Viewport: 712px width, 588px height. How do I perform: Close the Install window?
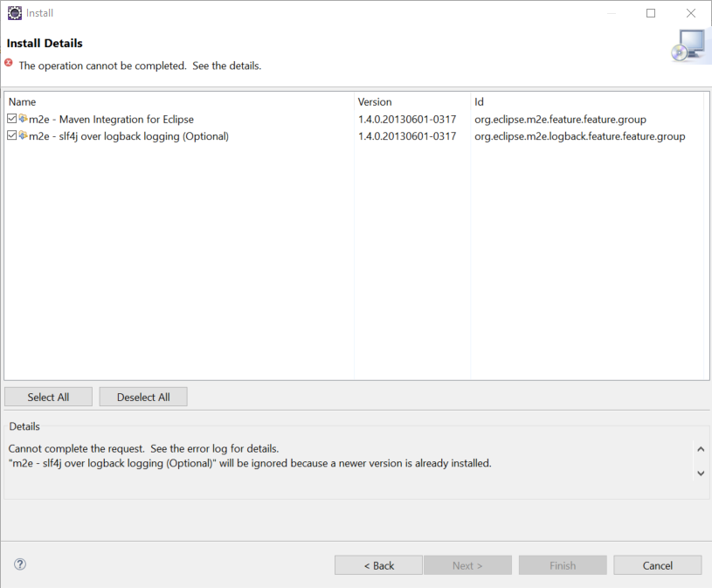(x=691, y=13)
